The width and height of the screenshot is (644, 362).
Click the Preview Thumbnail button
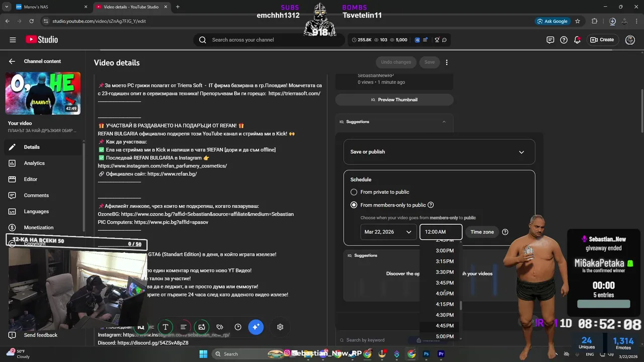click(x=394, y=100)
